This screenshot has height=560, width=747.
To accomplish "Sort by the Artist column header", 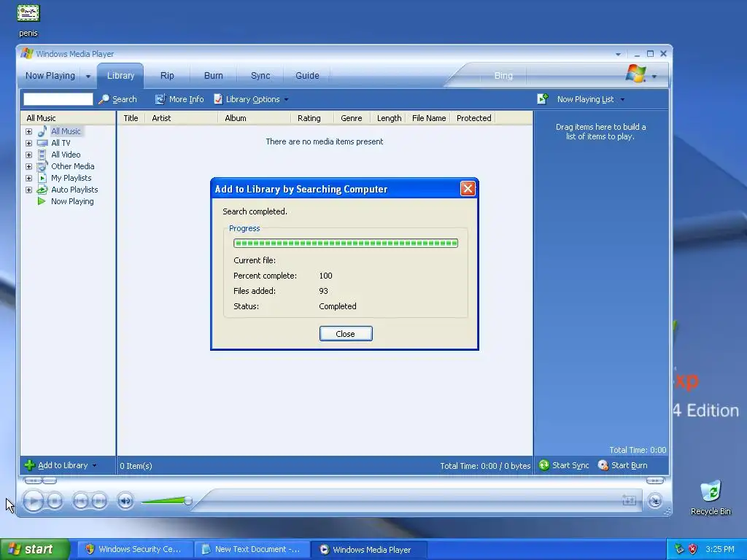I will [182, 118].
